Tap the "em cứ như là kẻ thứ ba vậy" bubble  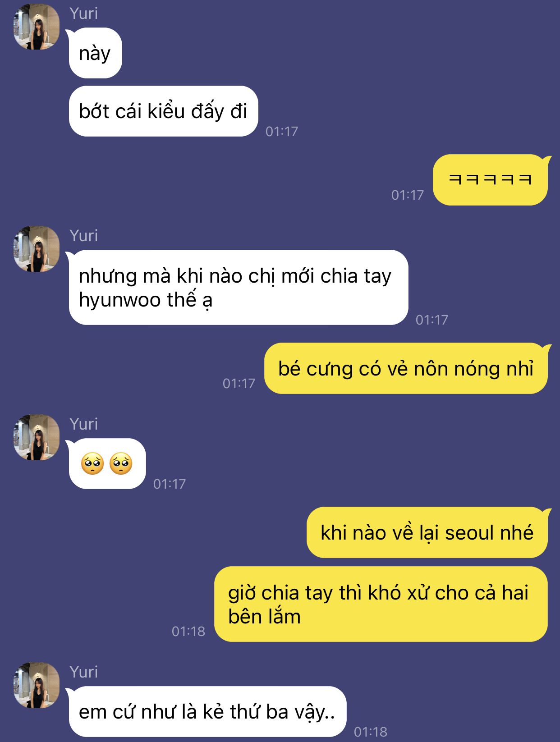(207, 712)
